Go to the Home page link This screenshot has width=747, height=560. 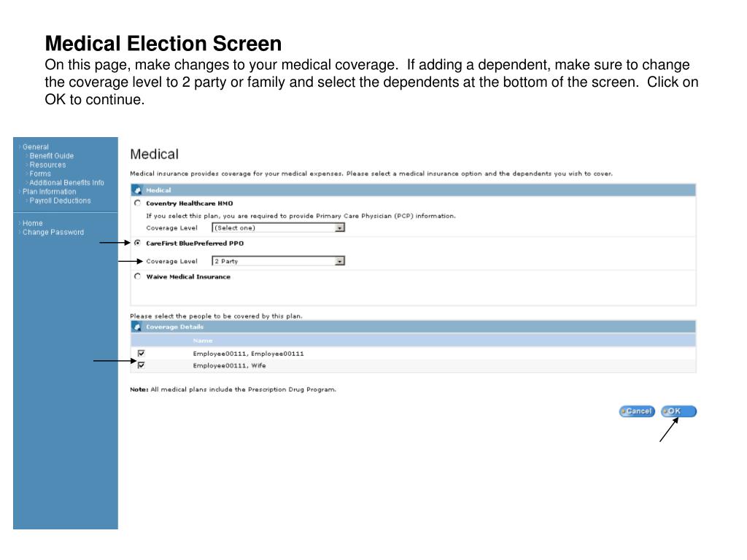tap(33, 223)
